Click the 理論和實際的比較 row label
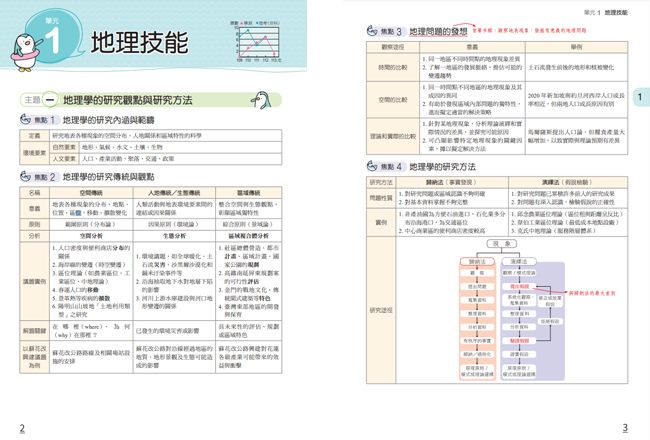This screenshot has height=440, width=650. point(393,136)
